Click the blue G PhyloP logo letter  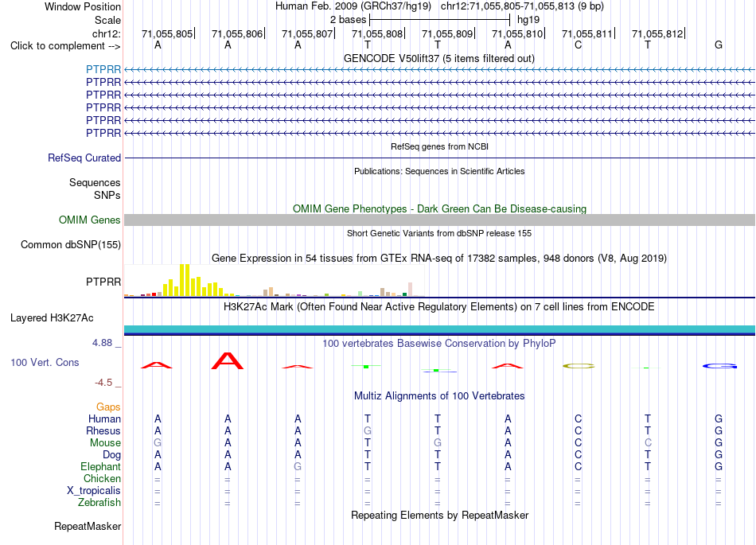pos(719,366)
